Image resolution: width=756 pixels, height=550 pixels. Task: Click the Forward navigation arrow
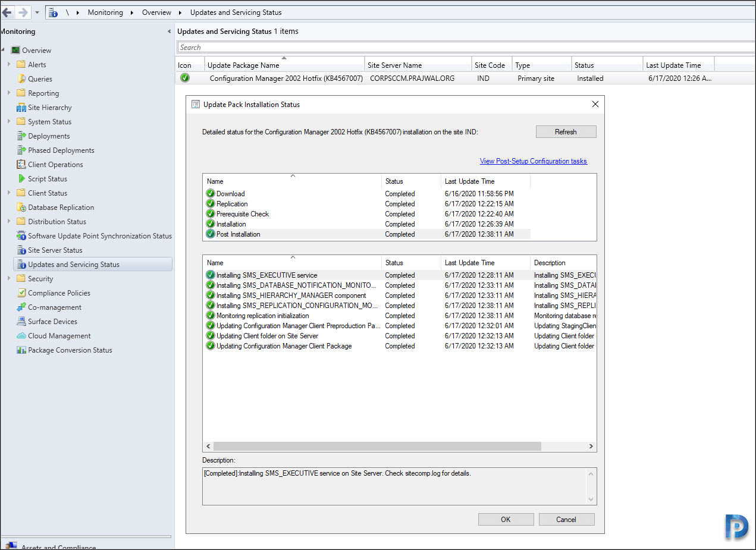click(x=23, y=12)
